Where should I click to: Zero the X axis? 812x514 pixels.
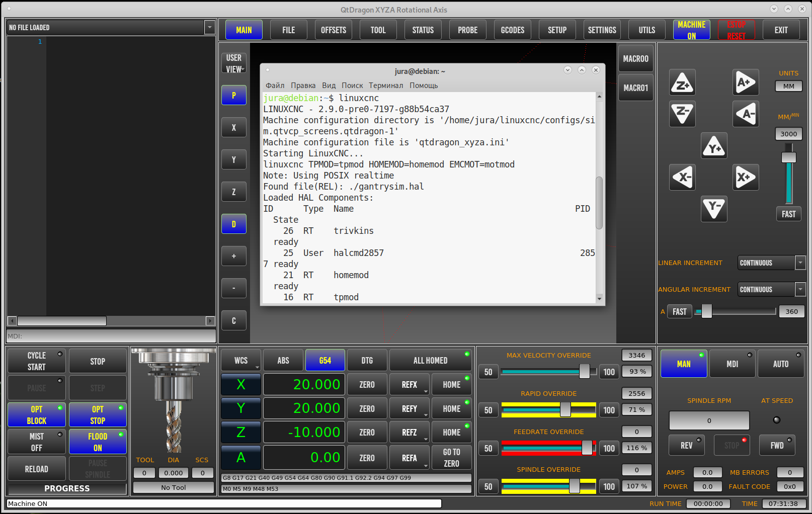click(x=367, y=384)
